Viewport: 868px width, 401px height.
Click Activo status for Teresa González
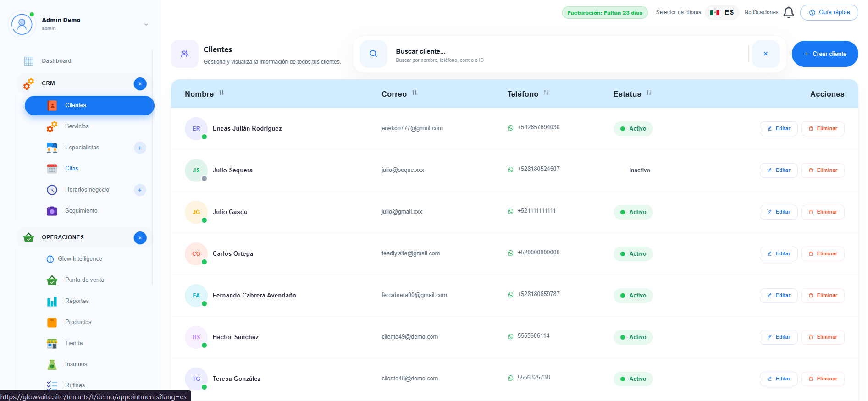coord(633,379)
